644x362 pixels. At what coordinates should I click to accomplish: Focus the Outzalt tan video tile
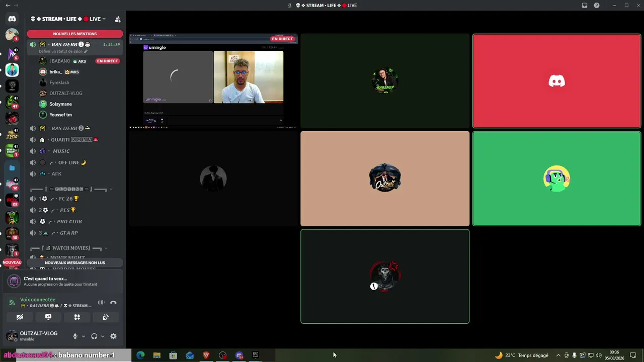click(385, 178)
